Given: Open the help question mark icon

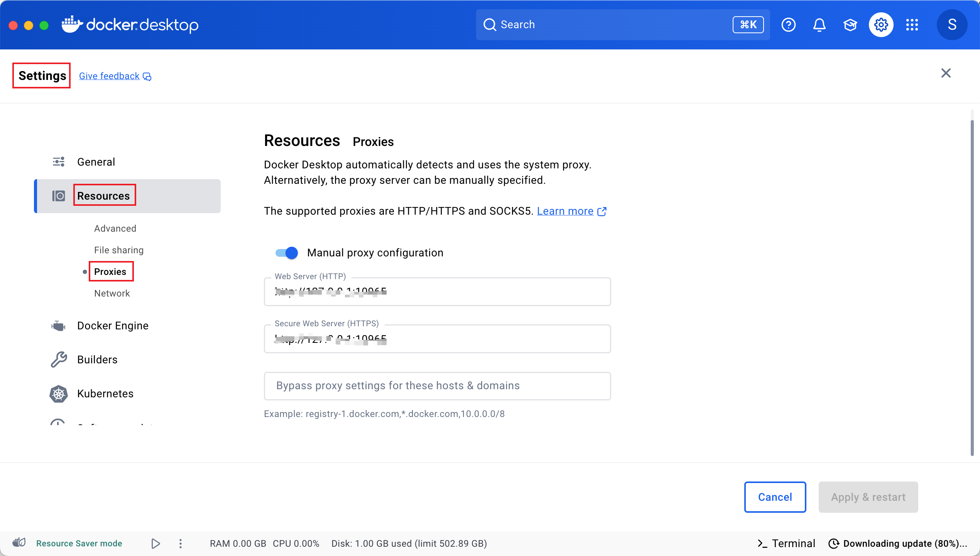Looking at the screenshot, I should (x=788, y=25).
